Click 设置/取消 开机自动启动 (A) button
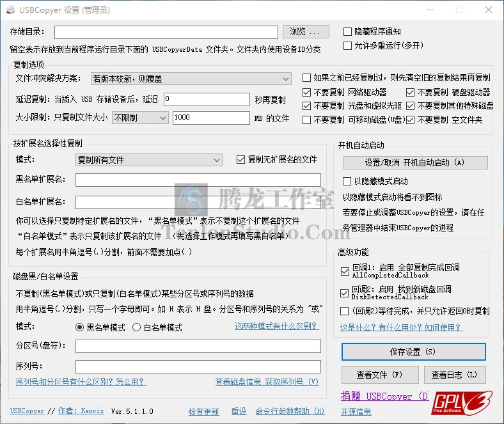504x424 pixels. pyautogui.click(x=415, y=162)
